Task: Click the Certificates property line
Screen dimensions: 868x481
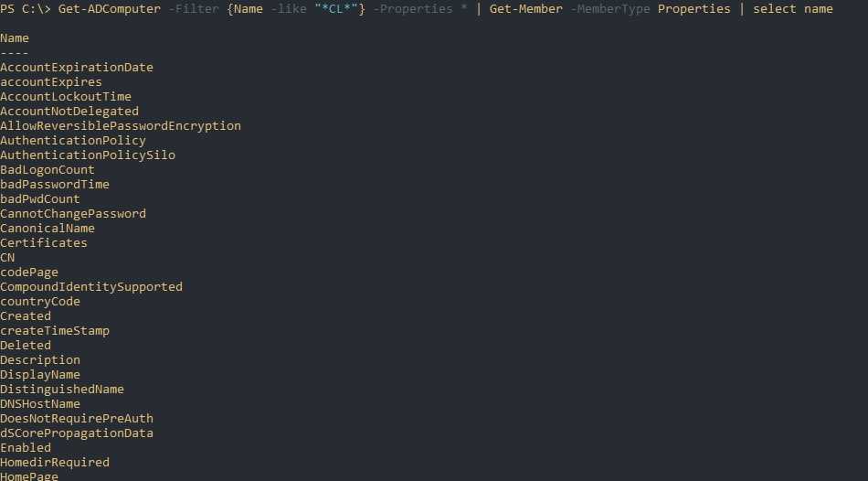Action: point(44,243)
